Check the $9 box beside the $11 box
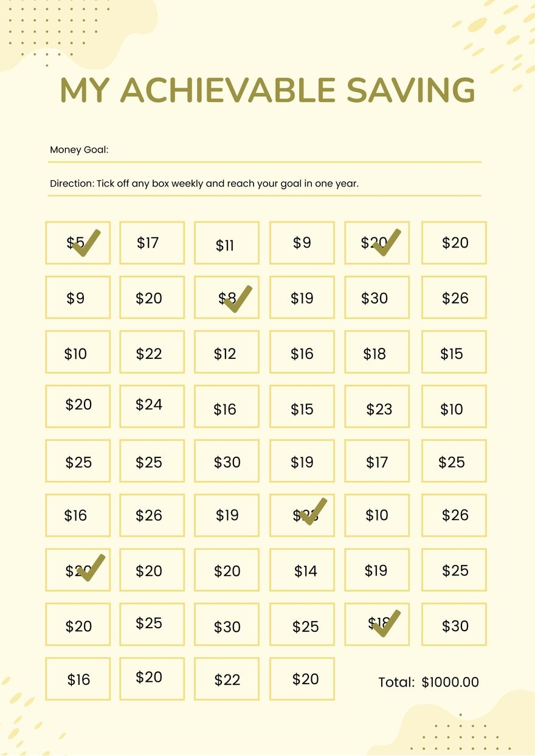This screenshot has height=756, width=535. coord(302,243)
